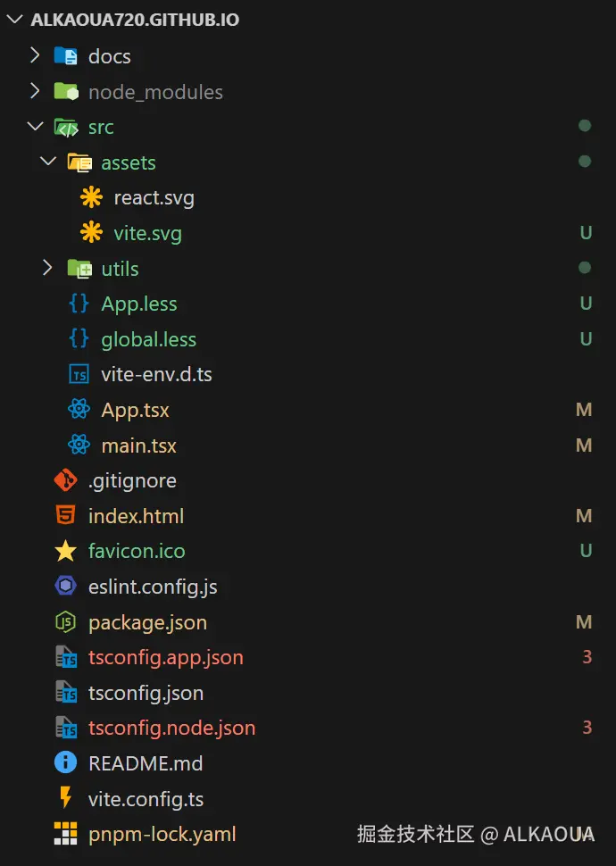The width and height of the screenshot is (616, 866).
Task: Click the star icon of favicon.ico
Action: coord(65,551)
